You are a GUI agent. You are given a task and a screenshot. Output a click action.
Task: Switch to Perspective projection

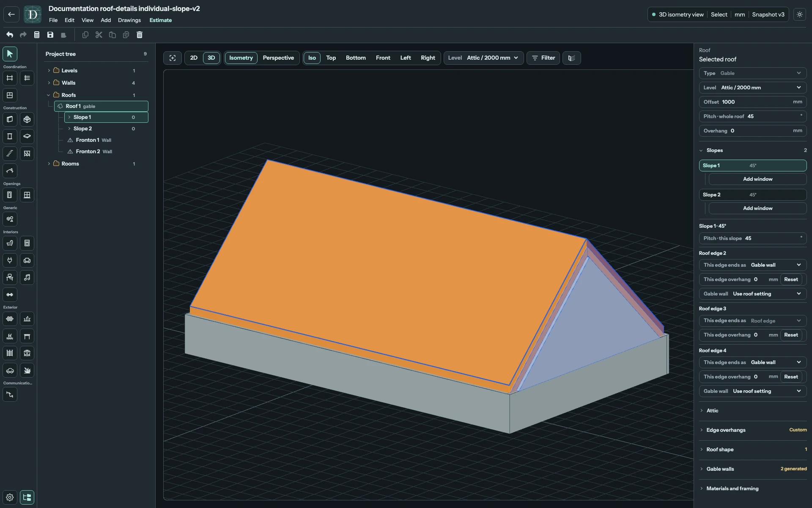pos(278,58)
